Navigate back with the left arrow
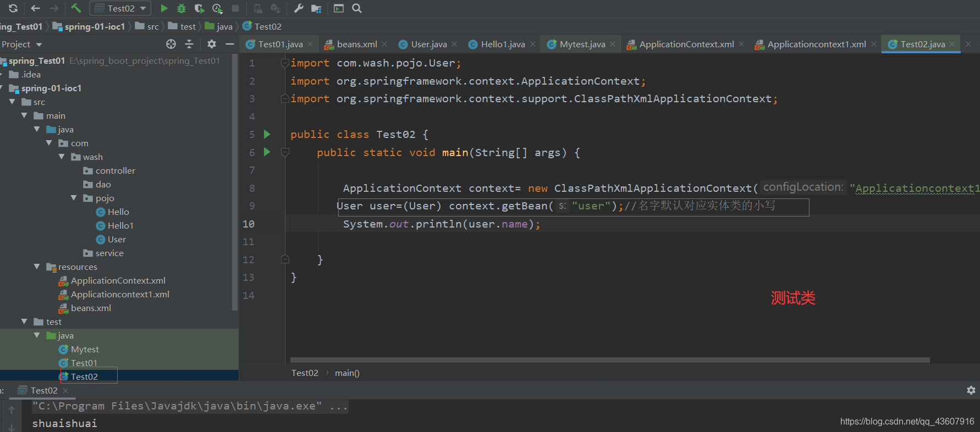This screenshot has width=980, height=432. point(36,8)
